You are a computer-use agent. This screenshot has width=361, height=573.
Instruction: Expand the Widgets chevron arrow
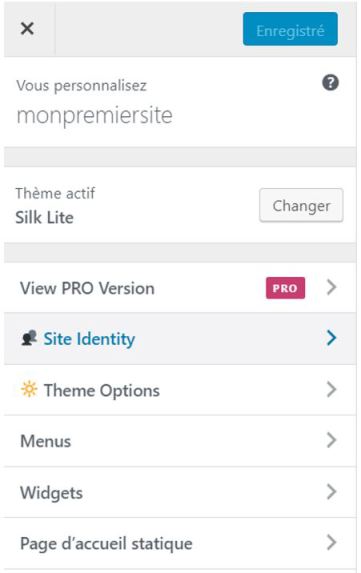pyautogui.click(x=331, y=492)
